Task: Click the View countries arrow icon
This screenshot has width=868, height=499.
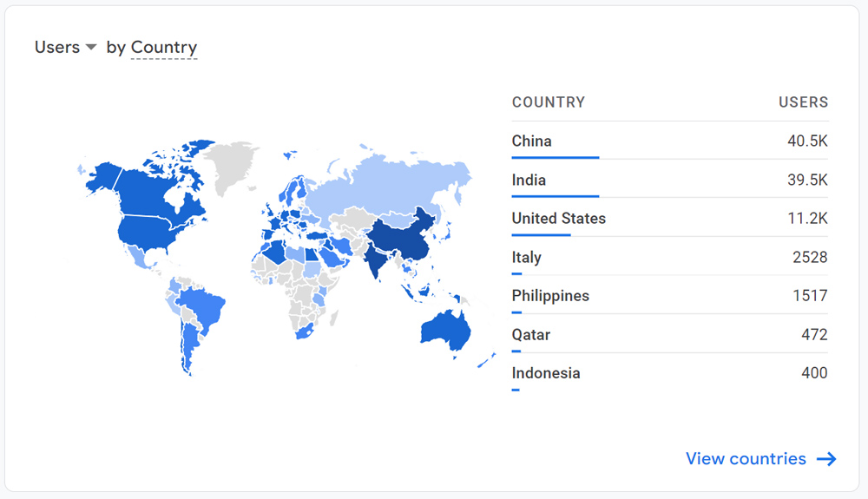Action: tap(826, 458)
